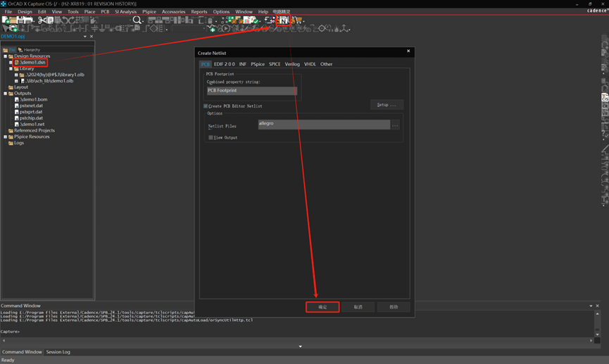Select the Command Window bottom tab
The height and width of the screenshot is (364, 609).
tap(22, 352)
